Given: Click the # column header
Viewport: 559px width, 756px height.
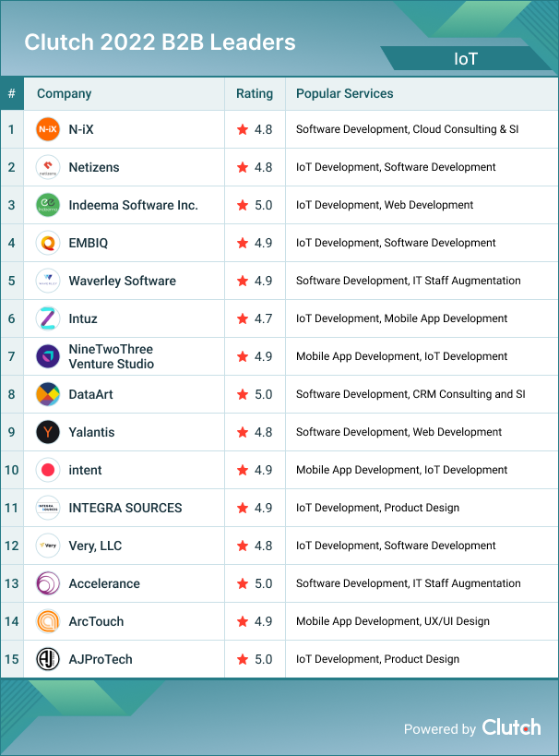Looking at the screenshot, I should point(12,93).
